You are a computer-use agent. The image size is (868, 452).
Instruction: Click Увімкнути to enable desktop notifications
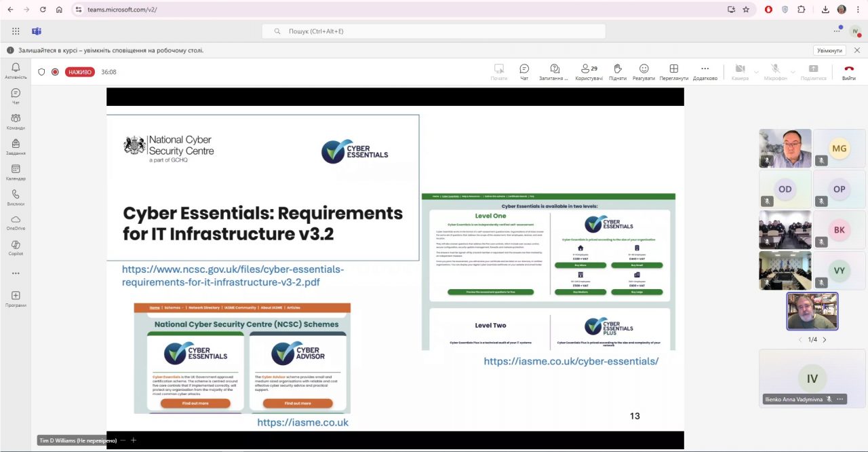click(x=829, y=50)
